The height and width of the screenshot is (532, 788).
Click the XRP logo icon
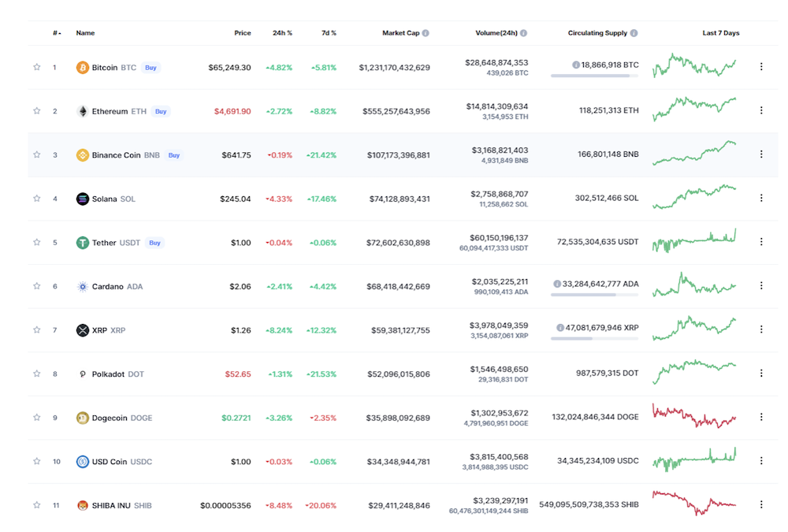tap(83, 330)
